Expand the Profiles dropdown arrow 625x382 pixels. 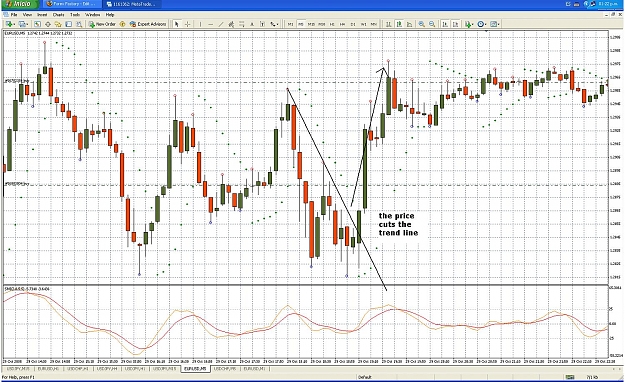click(x=28, y=24)
